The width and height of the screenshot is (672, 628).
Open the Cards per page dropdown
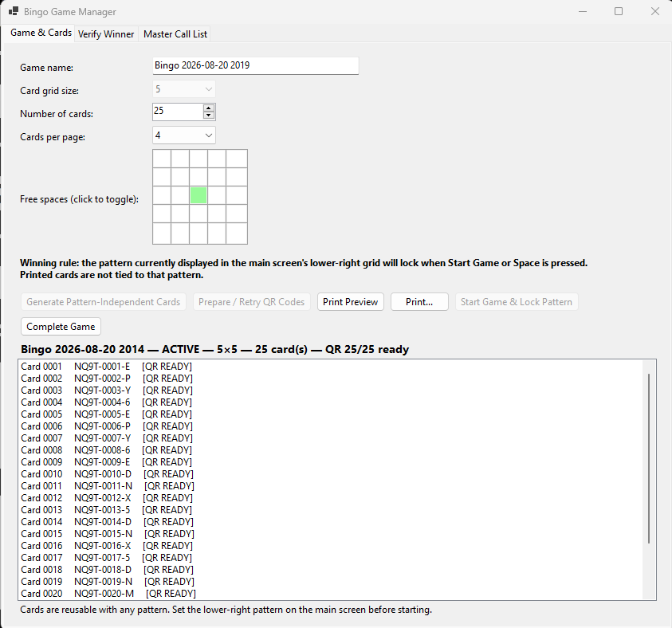pyautogui.click(x=184, y=135)
